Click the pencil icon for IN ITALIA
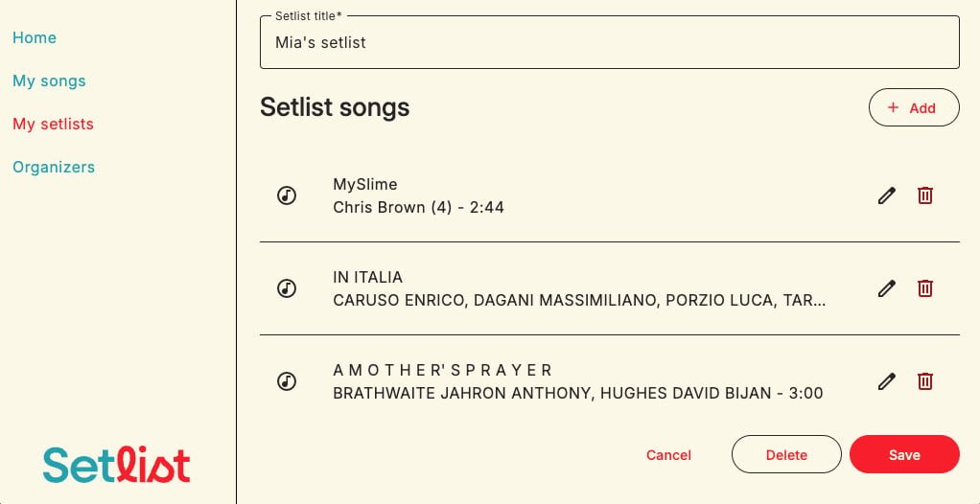Viewport: 980px width, 504px height. coord(887,288)
